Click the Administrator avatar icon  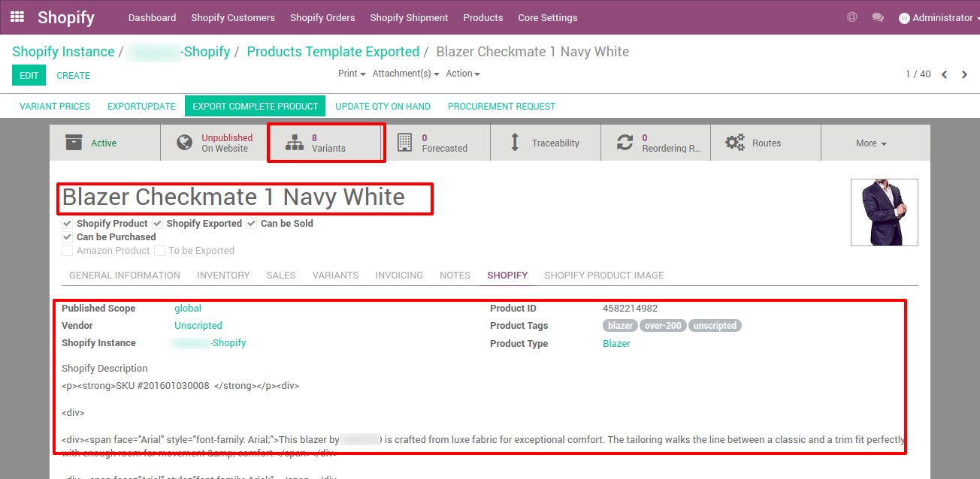[x=904, y=18]
